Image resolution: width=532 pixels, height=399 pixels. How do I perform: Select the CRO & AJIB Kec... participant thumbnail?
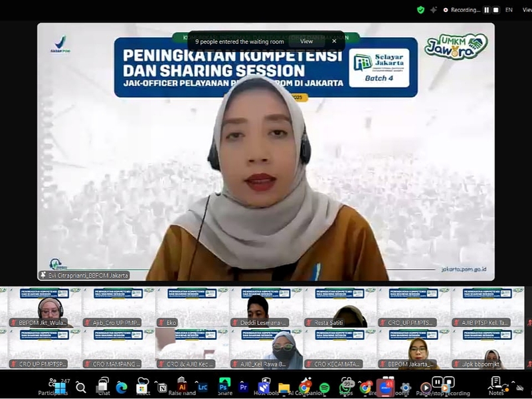pyautogui.click(x=193, y=348)
